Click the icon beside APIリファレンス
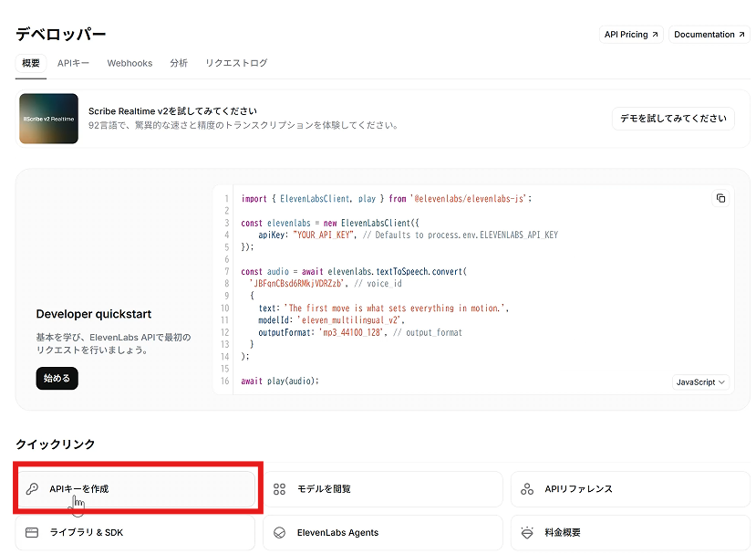Screen dimensions: 756x554 pyautogui.click(x=527, y=489)
